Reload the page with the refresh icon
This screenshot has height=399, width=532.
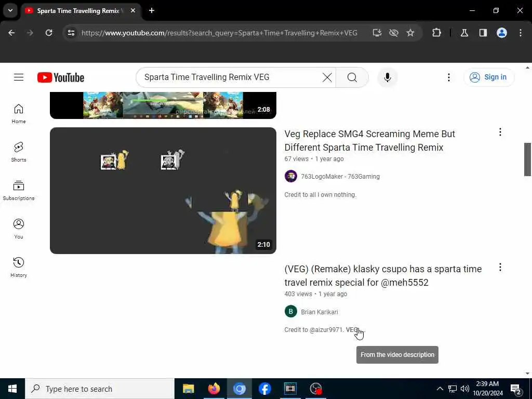[x=49, y=33]
